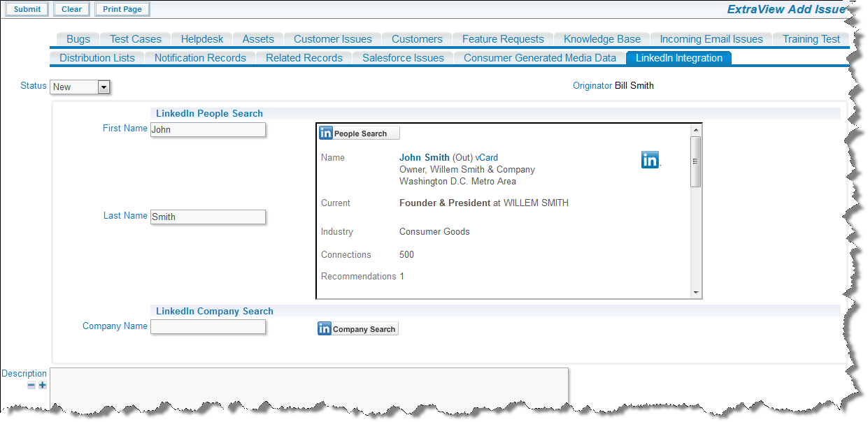
Task: Click the Company Name input field
Action: point(208,327)
